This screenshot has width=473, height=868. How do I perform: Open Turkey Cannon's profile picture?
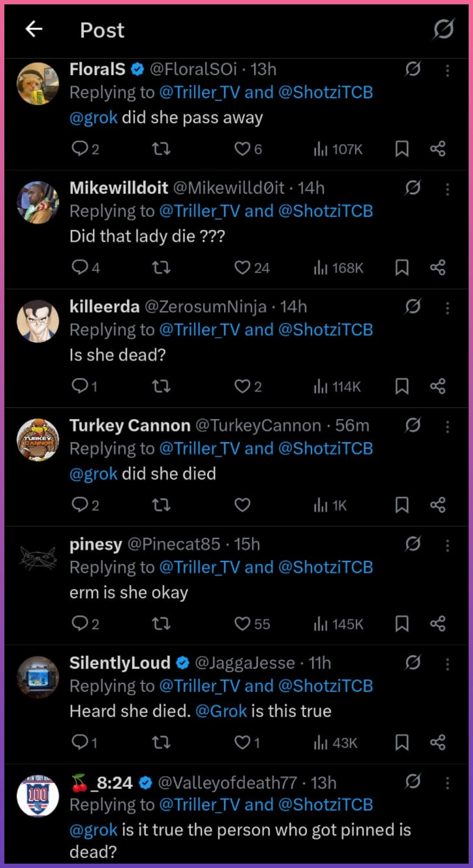(38, 440)
